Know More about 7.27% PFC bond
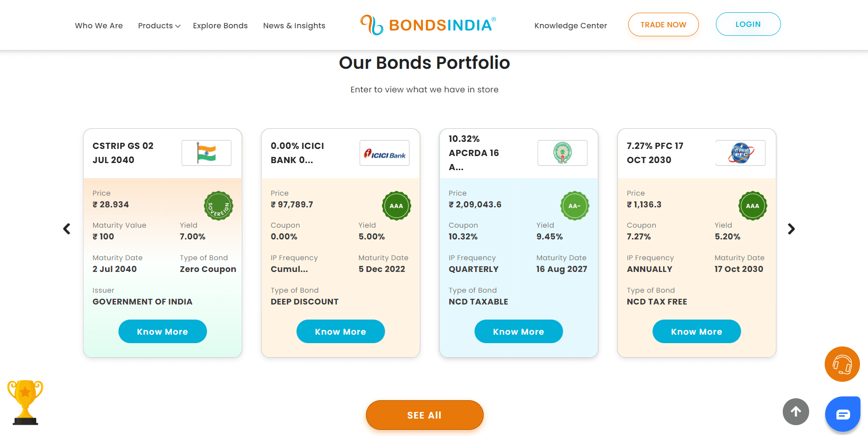This screenshot has height=436, width=868. click(697, 331)
